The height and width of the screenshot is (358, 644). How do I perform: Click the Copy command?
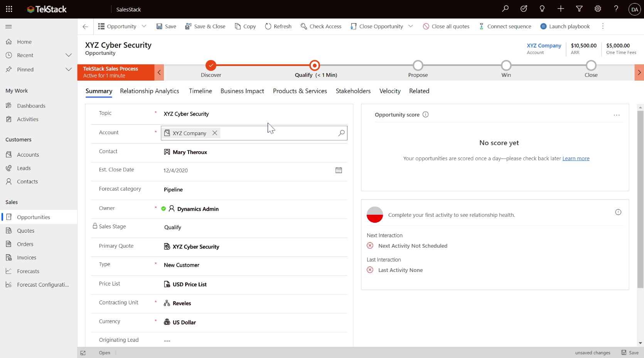coord(245,26)
